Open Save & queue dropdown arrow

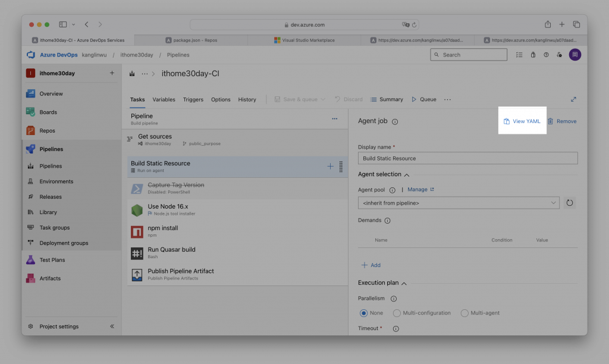pyautogui.click(x=323, y=99)
